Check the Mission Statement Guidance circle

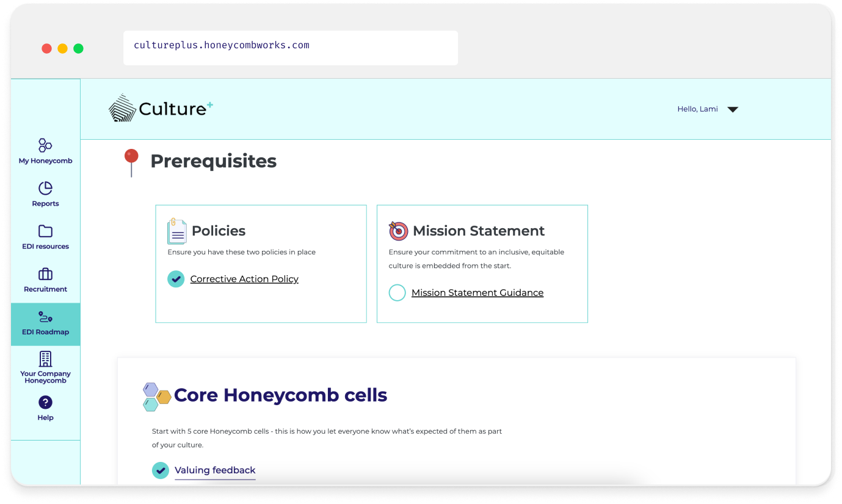(397, 293)
